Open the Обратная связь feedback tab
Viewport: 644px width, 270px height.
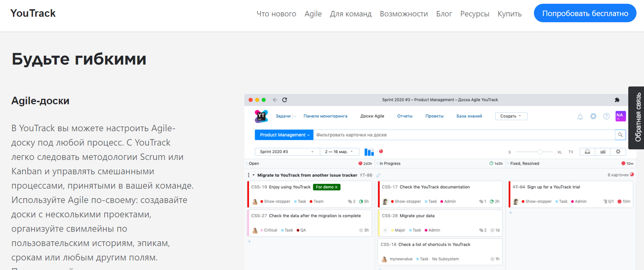pyautogui.click(x=637, y=118)
